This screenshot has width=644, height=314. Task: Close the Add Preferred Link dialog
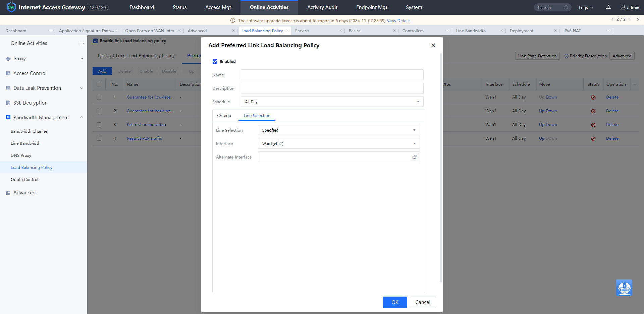tap(433, 45)
